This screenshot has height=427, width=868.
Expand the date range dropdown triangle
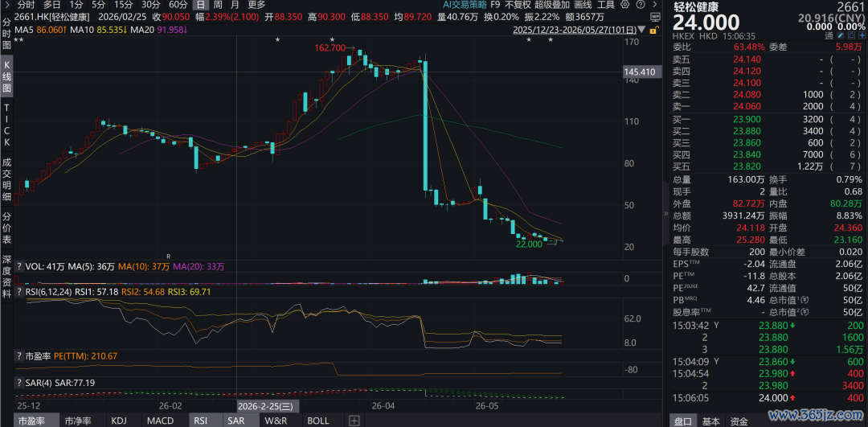[641, 30]
